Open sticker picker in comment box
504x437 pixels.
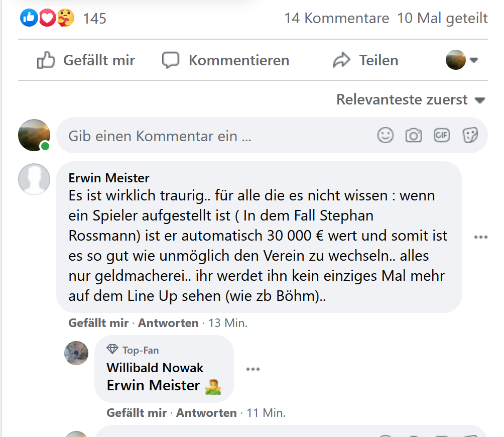coord(470,135)
